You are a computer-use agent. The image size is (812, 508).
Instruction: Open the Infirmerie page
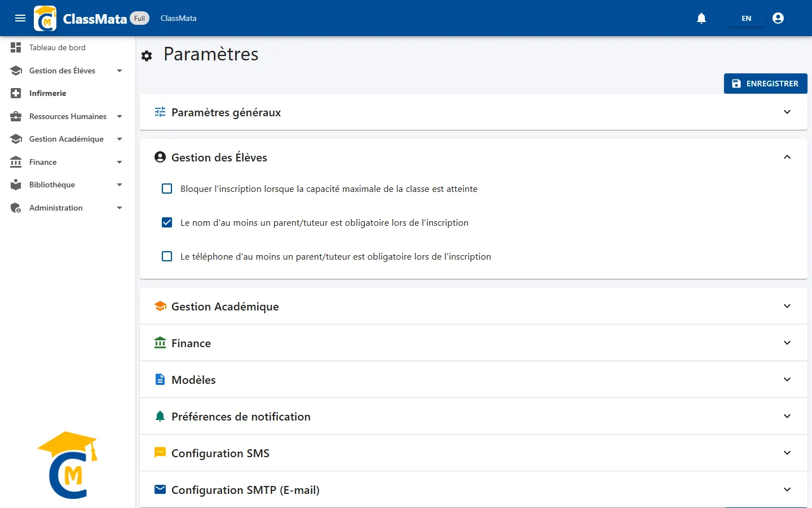[68, 93]
